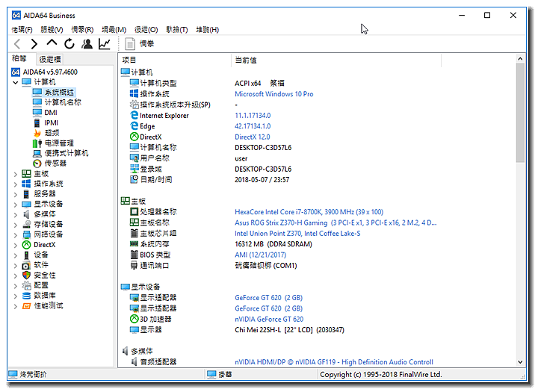Open the nVIDIA GeForce GT 620 link

269,320
